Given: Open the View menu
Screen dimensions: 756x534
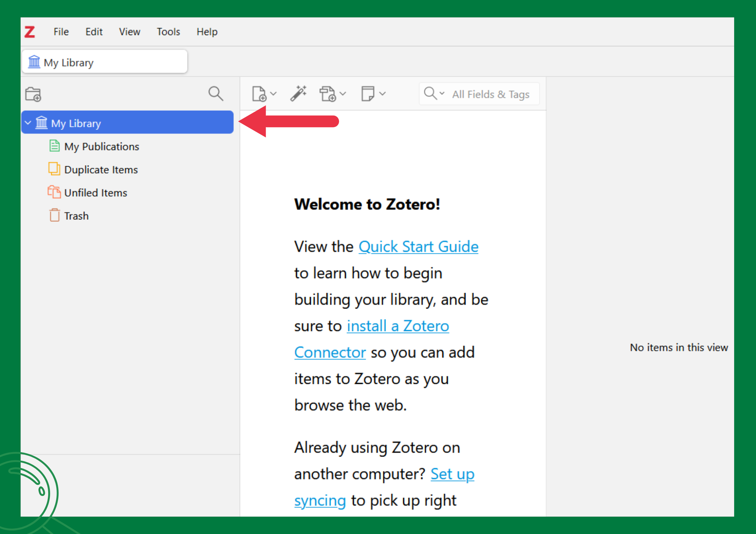Looking at the screenshot, I should (x=129, y=32).
